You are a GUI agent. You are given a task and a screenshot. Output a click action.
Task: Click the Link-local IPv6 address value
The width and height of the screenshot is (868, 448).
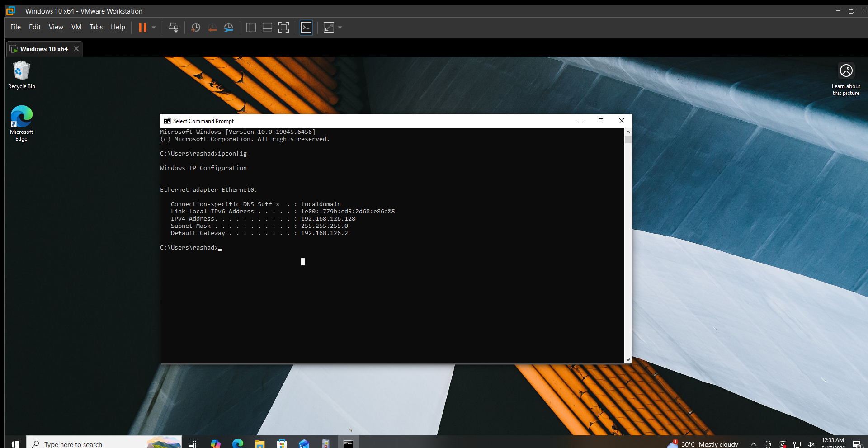[348, 212]
